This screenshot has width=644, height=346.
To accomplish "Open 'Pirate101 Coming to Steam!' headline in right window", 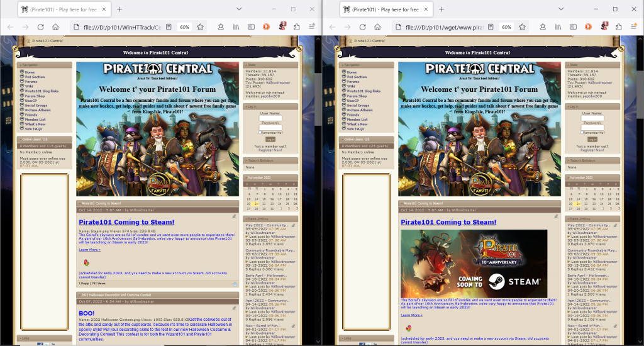I will tap(448, 222).
